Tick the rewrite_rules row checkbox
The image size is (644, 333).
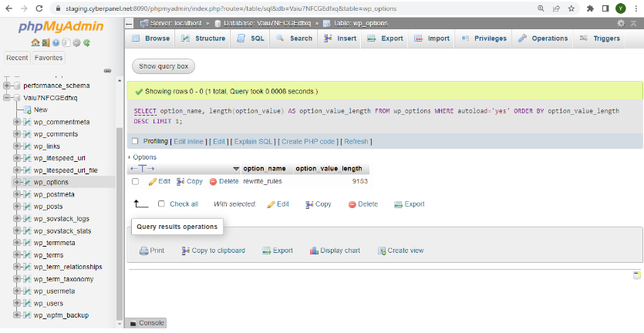[136, 181]
